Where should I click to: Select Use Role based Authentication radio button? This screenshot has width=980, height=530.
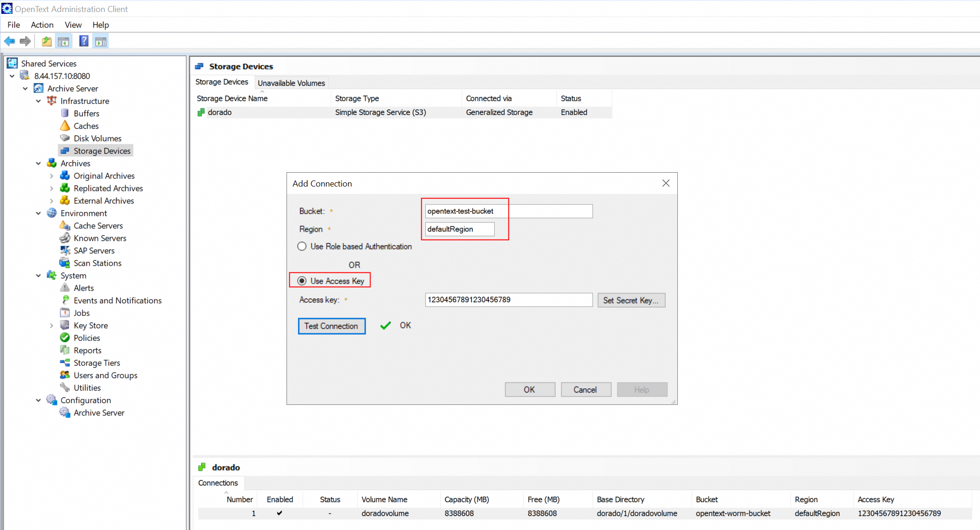click(x=302, y=247)
